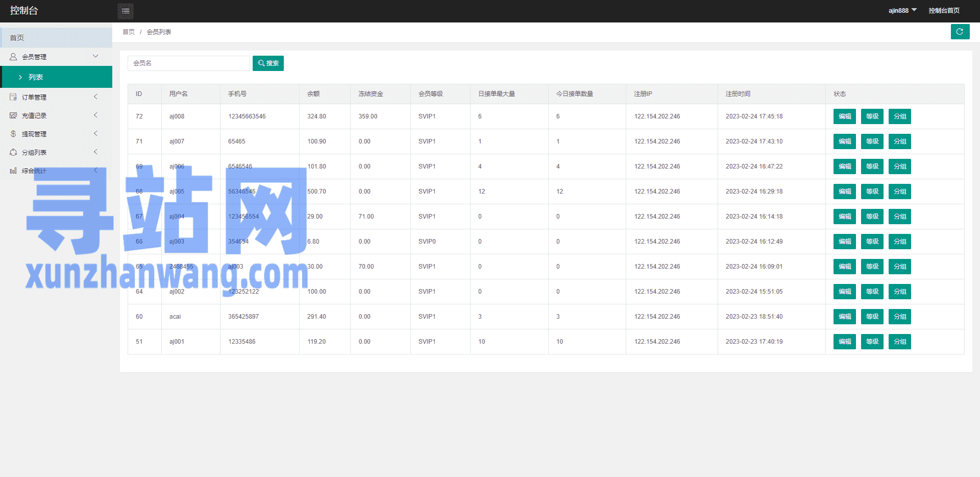Image resolution: width=980 pixels, height=477 pixels.
Task: Click 等级 button for user acai
Action: point(872,317)
